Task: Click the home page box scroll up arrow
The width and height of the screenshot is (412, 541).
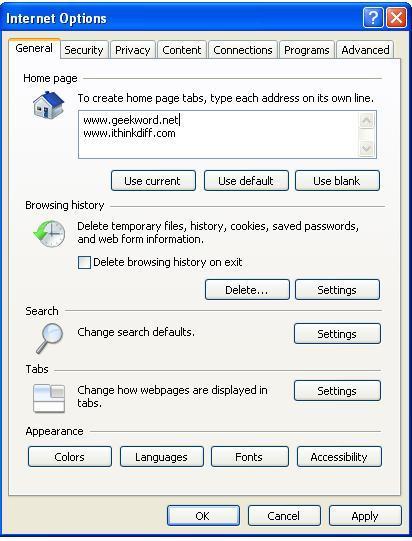Action: (x=366, y=121)
